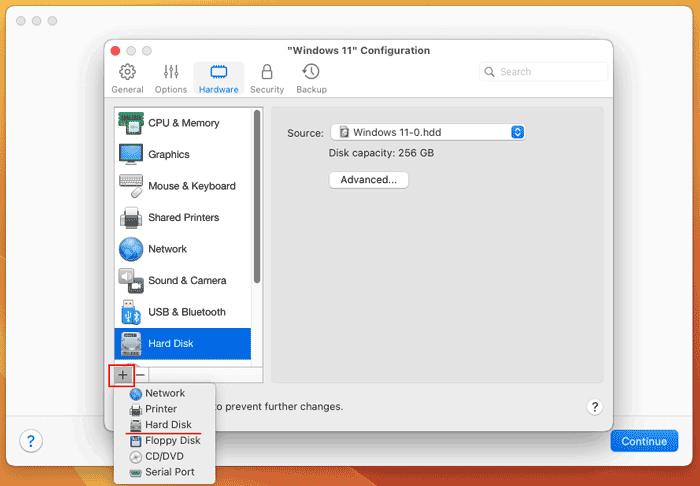The image size is (700, 486).
Task: Select USB & Bluetooth in hardware list
Action: (x=183, y=312)
